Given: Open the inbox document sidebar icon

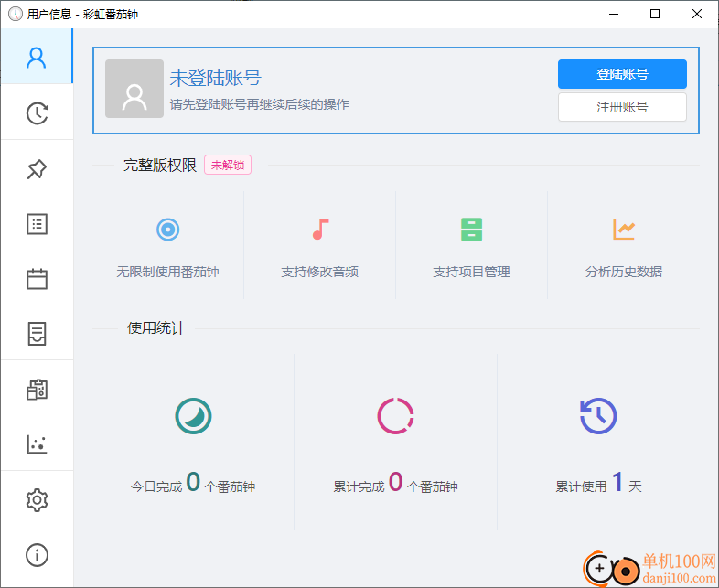Looking at the screenshot, I should [37, 333].
